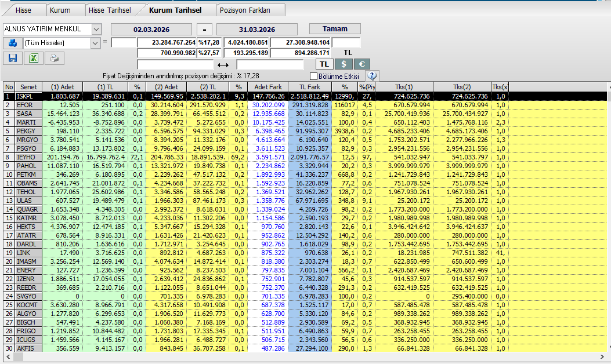Click the empty input right of double arrow
This screenshot has height=364, width=611.
pos(270,64)
